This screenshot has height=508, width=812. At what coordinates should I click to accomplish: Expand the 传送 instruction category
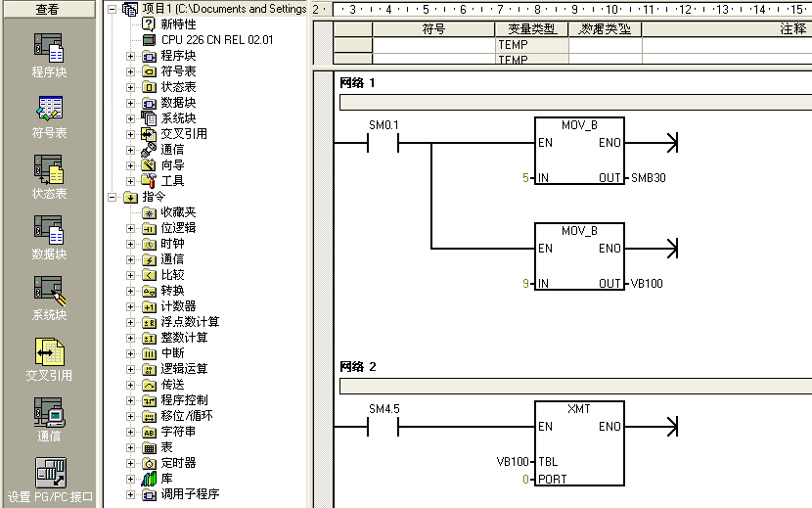[130, 385]
